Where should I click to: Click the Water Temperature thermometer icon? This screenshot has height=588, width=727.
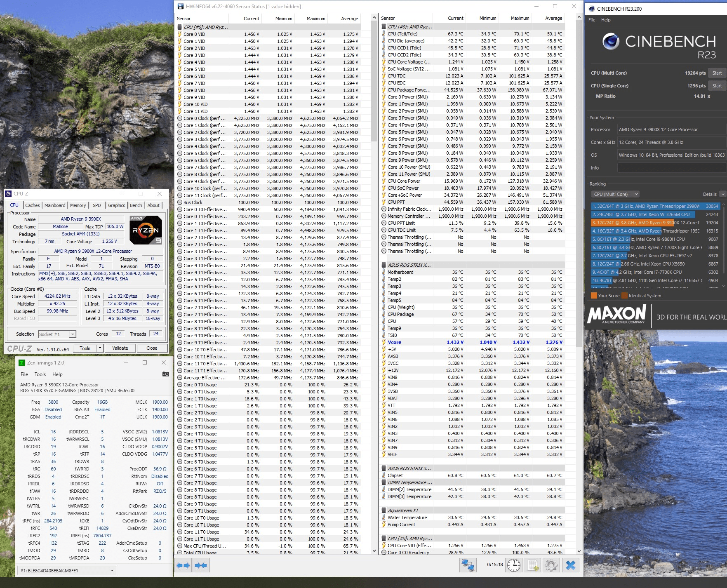coord(383,517)
